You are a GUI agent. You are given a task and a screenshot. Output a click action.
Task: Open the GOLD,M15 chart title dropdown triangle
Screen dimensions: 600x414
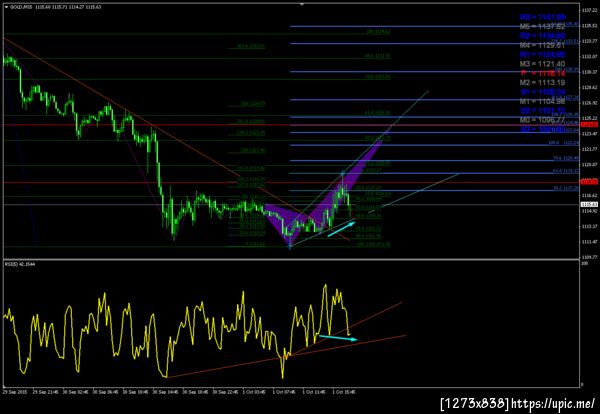click(6, 7)
